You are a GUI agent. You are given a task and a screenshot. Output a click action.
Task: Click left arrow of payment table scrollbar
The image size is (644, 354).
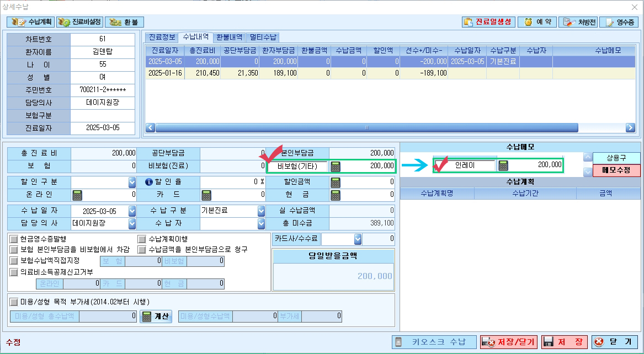click(x=150, y=127)
